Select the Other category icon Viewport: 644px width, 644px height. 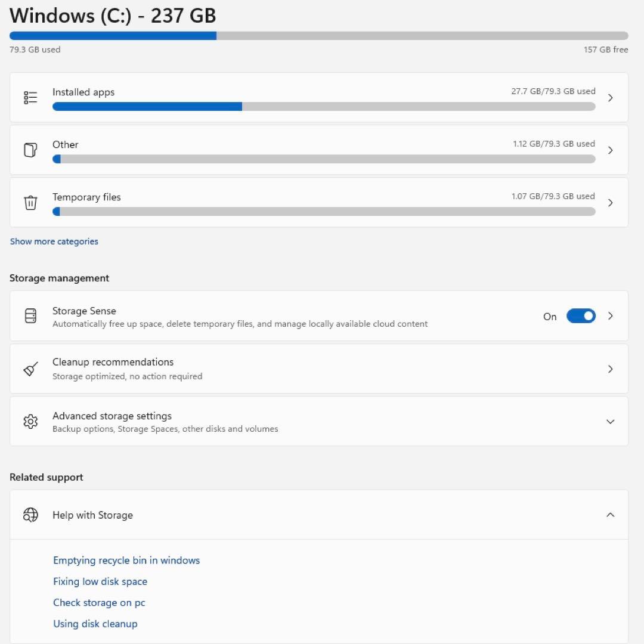tap(30, 150)
